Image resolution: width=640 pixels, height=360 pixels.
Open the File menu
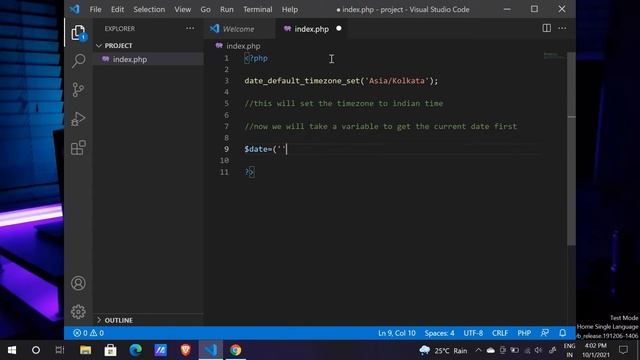click(95, 9)
